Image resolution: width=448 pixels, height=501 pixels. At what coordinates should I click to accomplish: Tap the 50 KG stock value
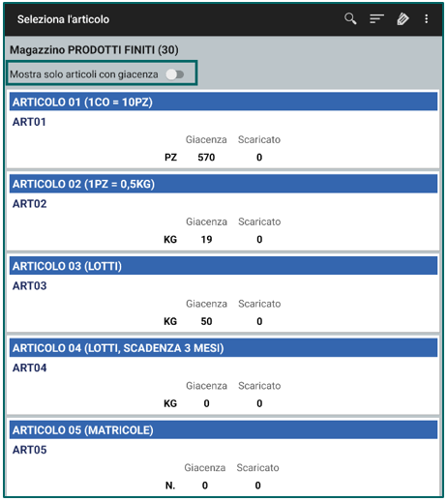tap(206, 321)
